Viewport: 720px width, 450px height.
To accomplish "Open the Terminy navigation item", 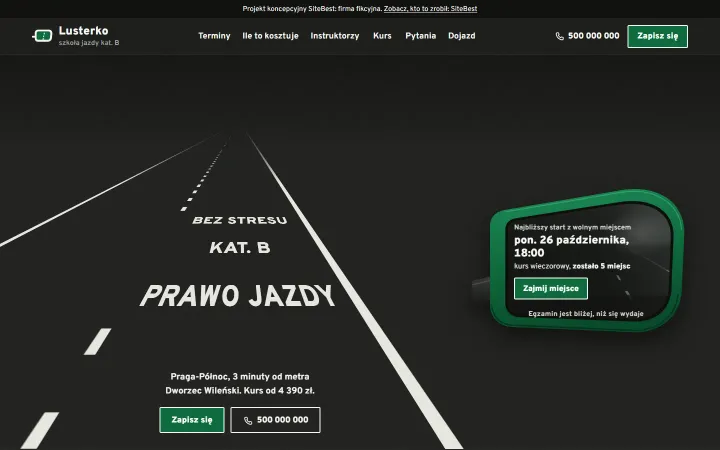I will pos(214,36).
